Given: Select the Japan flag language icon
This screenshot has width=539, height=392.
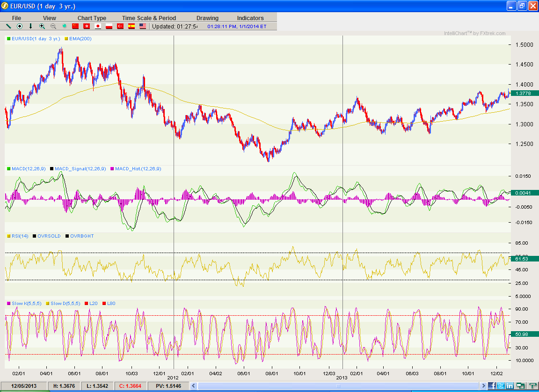Looking at the screenshot, I should (98, 26).
